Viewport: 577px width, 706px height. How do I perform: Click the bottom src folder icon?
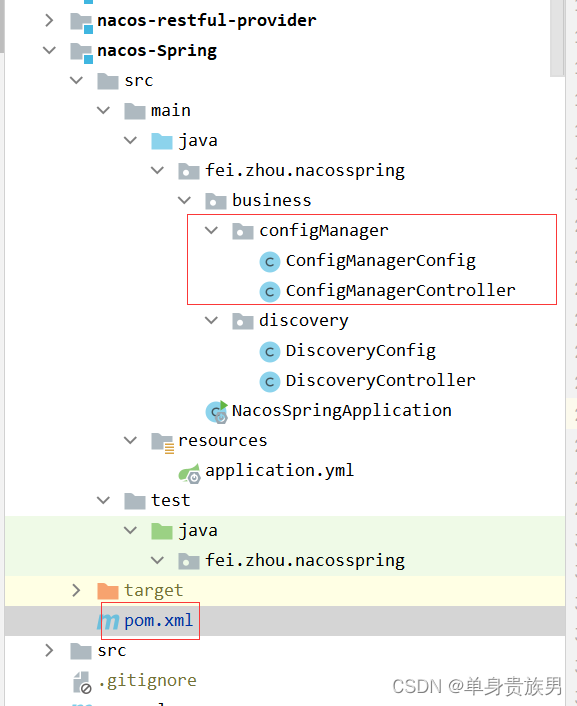[x=81, y=652]
